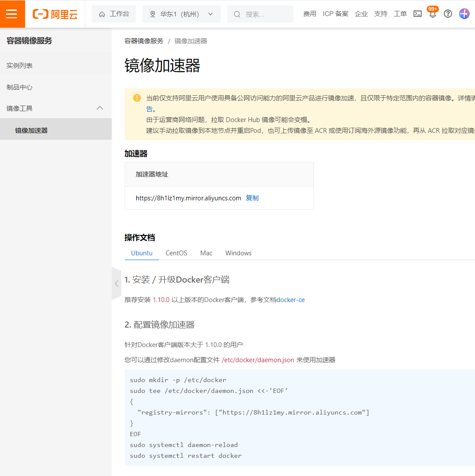Click the Alibaba Cloud logo

pyautogui.click(x=55, y=14)
